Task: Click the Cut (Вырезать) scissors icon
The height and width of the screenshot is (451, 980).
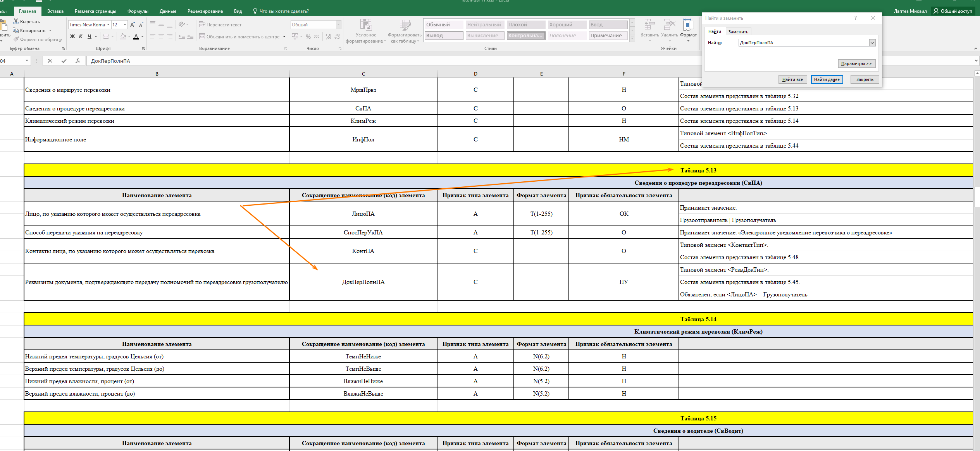Action: pyautogui.click(x=16, y=21)
